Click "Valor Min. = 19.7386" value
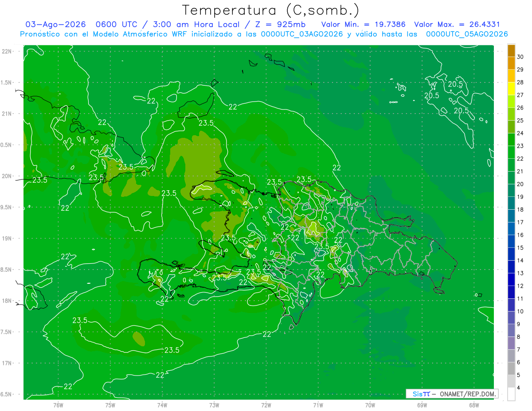This screenshot has height=411, width=532. (x=364, y=24)
